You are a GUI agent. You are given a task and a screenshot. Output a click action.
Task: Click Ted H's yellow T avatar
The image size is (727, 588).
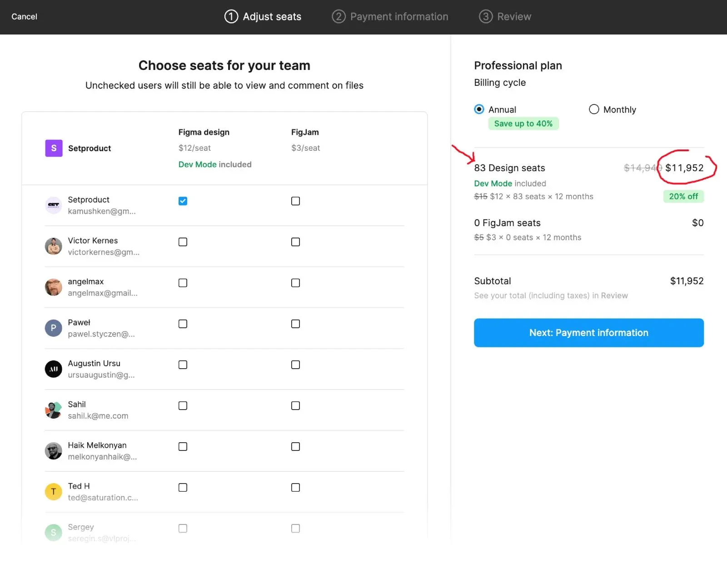[x=54, y=491]
